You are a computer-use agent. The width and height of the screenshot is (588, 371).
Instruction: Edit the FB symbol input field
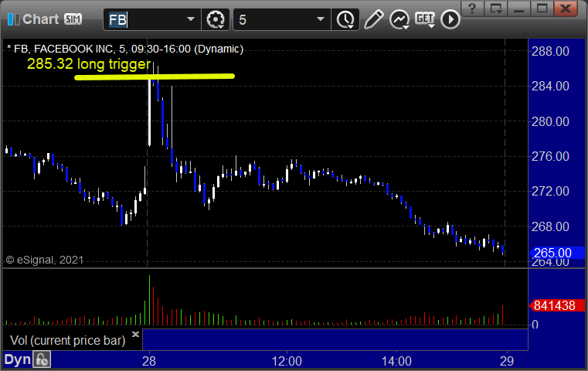point(144,19)
